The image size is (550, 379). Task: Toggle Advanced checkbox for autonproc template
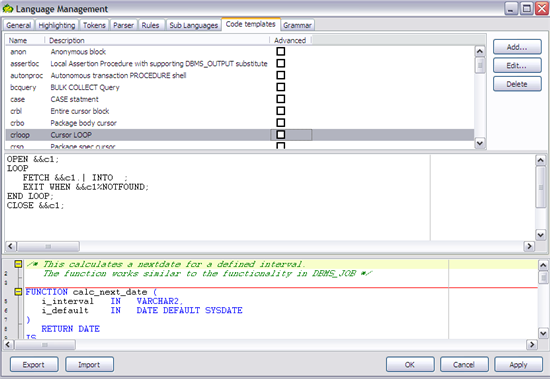[281, 75]
